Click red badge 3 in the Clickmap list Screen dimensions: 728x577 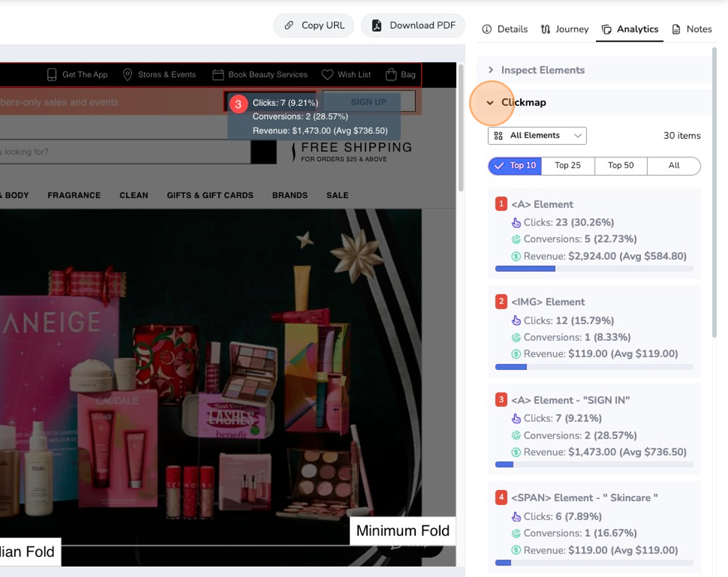[x=501, y=400]
